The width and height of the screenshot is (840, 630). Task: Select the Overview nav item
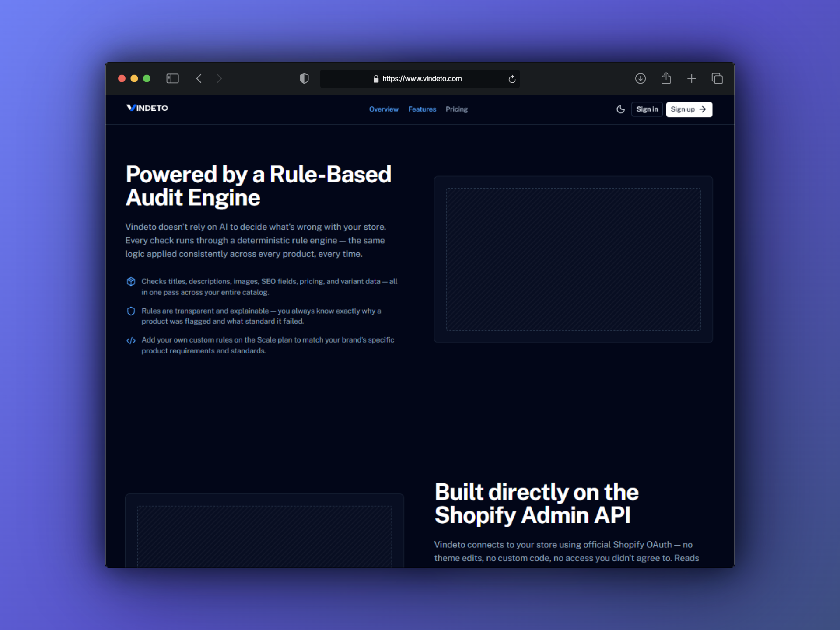point(383,109)
